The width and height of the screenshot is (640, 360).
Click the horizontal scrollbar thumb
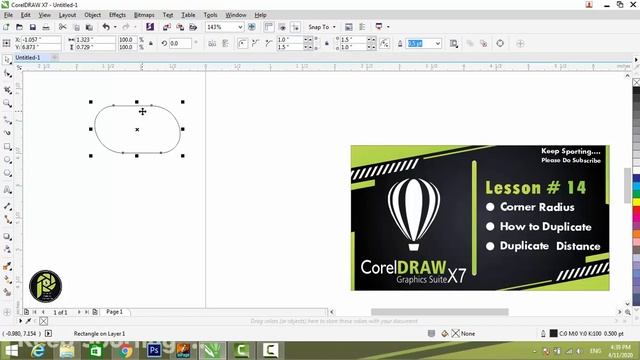[x=440, y=312]
